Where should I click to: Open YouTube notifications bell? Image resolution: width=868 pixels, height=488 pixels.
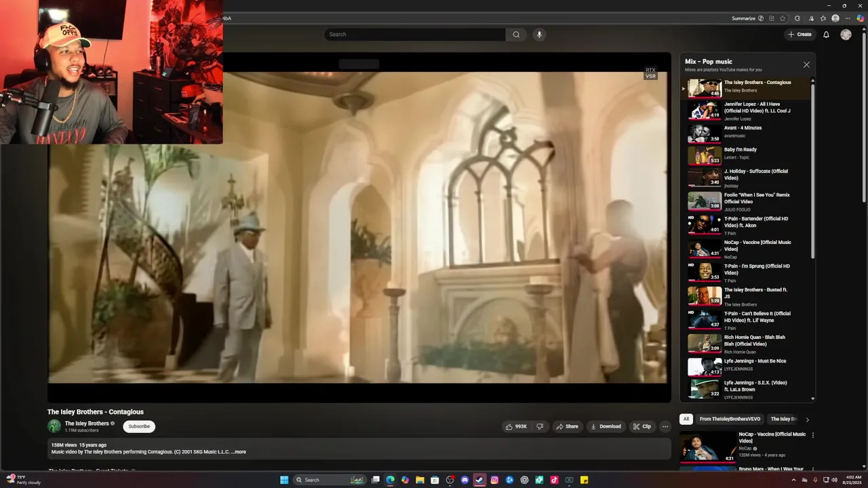826,35
